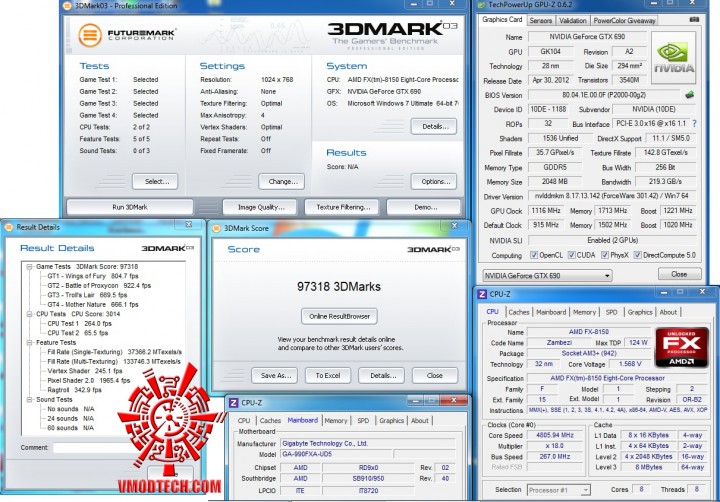Click Close button in GPU-Z
Image resolution: width=720 pixels, height=502 pixels.
(680, 274)
